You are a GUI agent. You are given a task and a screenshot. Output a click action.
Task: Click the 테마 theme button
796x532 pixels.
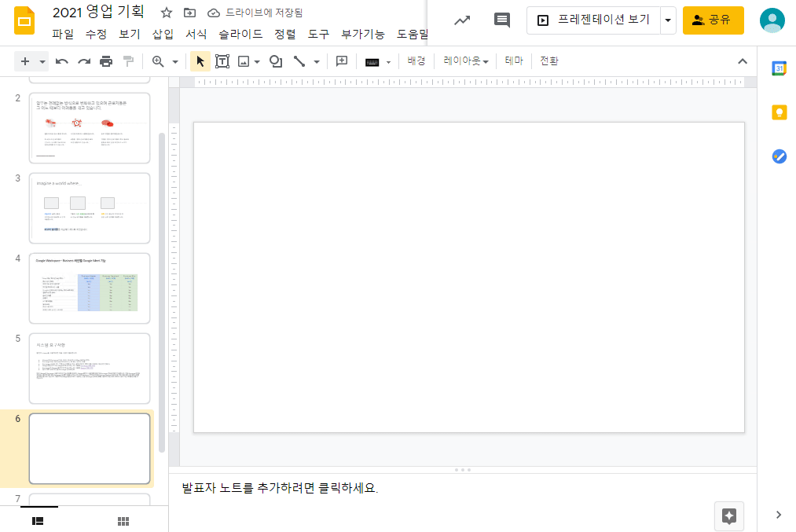click(514, 61)
